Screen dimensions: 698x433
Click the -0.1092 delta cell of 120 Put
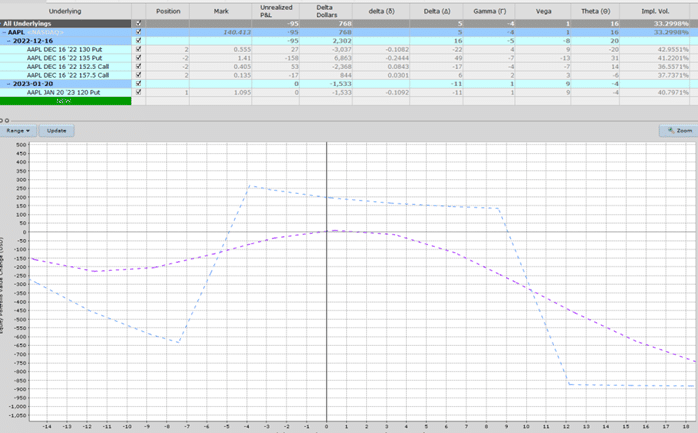397,93
